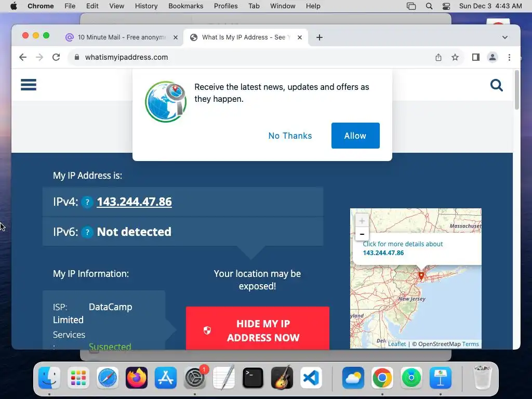The height and width of the screenshot is (399, 532).
Task: Launch Firefox from the Dock
Action: [137, 378]
